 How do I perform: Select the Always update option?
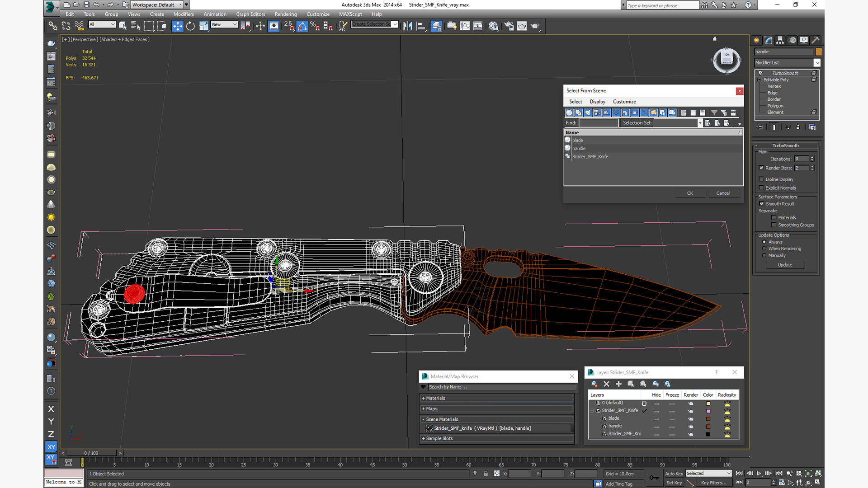point(764,242)
